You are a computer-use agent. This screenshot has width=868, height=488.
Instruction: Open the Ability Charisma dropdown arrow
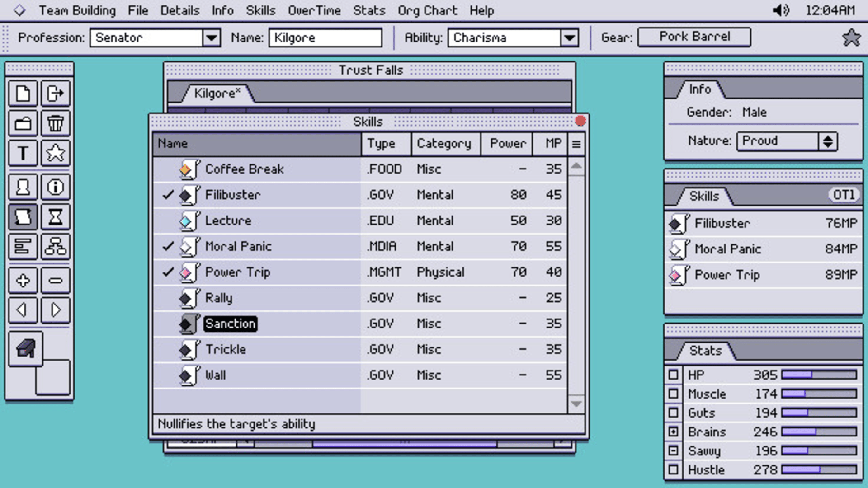click(x=570, y=38)
